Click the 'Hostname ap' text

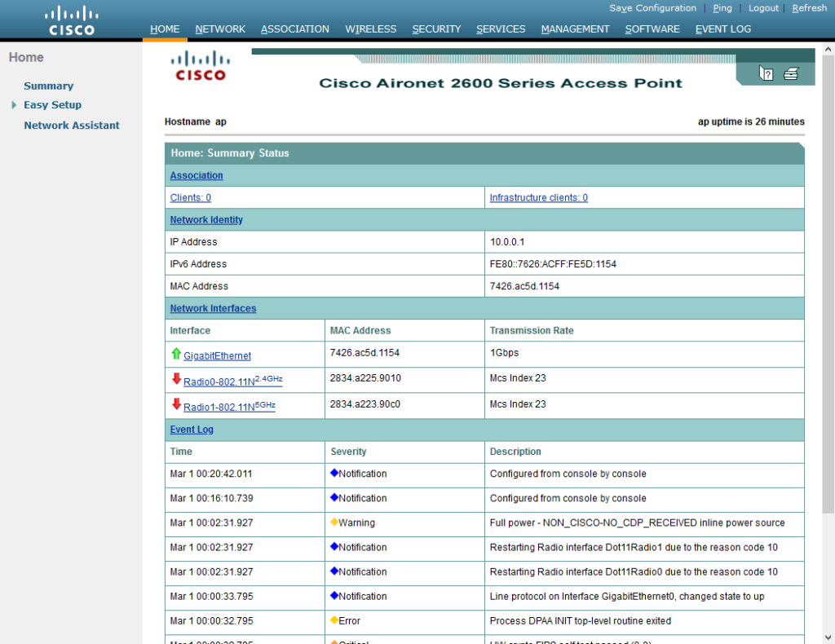tap(196, 121)
